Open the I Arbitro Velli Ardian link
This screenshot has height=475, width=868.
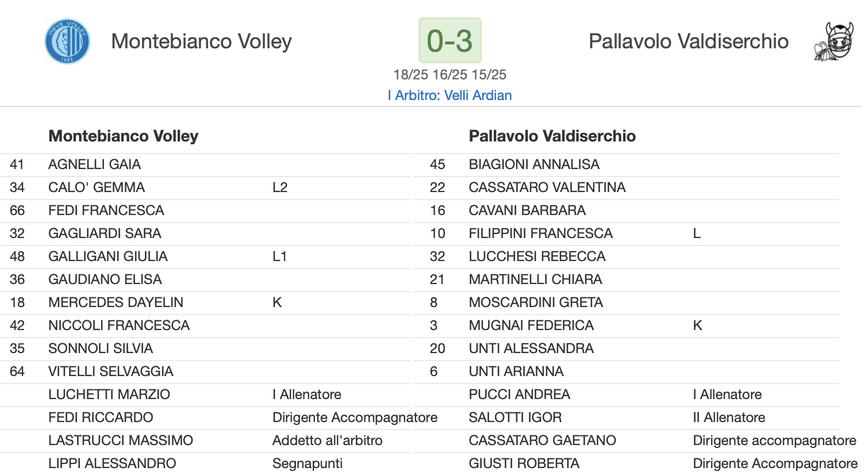point(450,95)
